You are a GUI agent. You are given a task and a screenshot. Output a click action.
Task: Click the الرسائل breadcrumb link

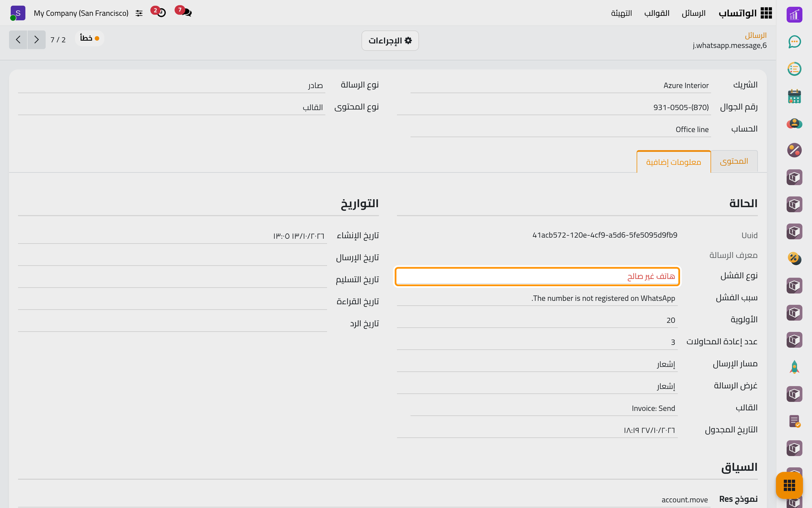(756, 35)
